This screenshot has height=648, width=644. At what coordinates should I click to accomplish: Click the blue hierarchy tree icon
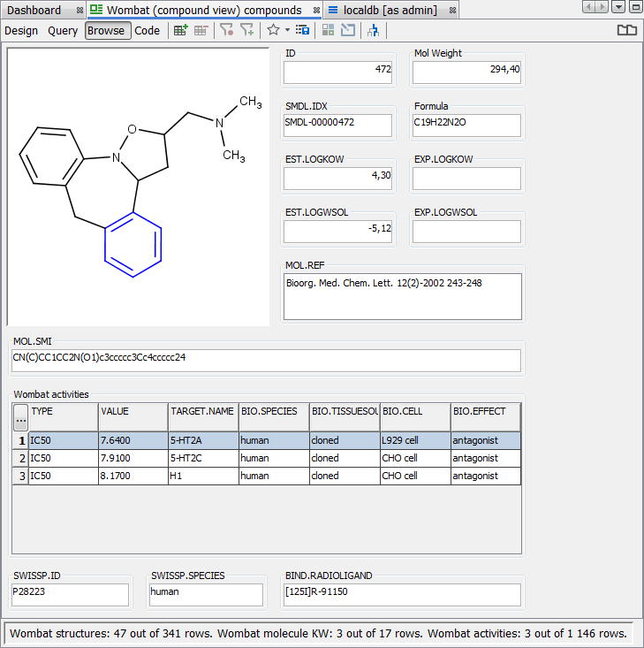[373, 30]
